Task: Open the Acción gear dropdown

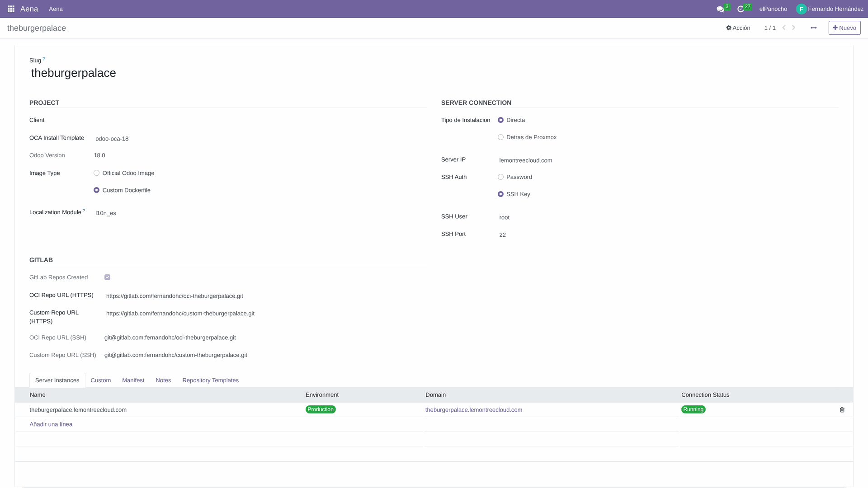Action: tap(738, 28)
